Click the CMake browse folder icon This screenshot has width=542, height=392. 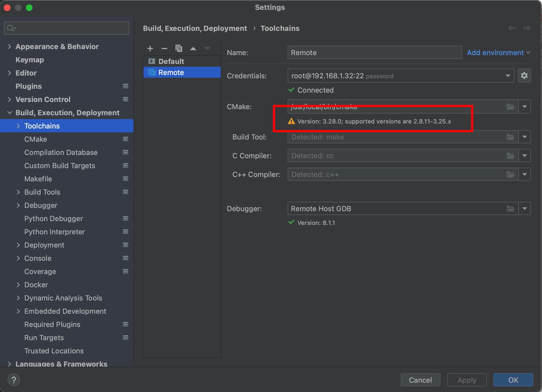click(x=510, y=106)
